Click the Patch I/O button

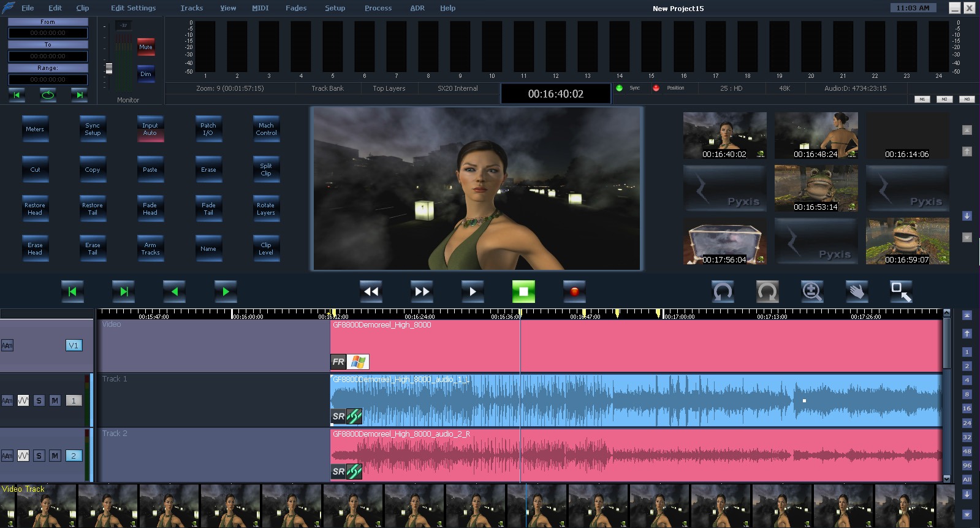(x=208, y=129)
